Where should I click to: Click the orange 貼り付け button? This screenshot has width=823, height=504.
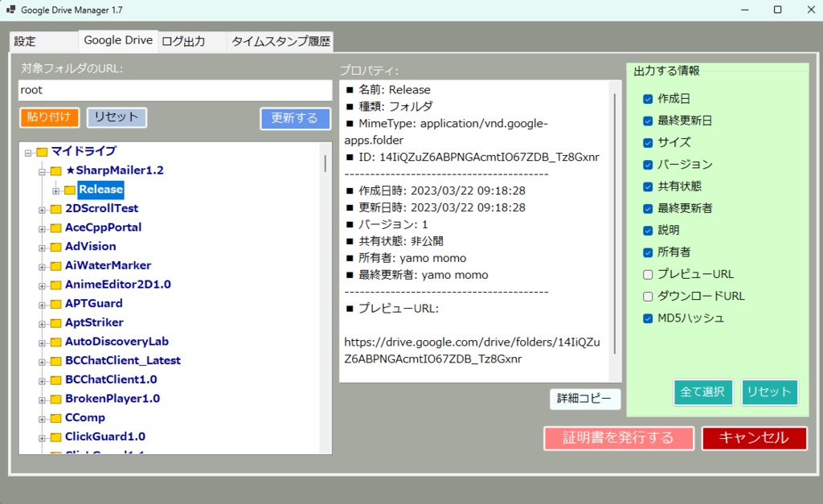pyautogui.click(x=49, y=117)
